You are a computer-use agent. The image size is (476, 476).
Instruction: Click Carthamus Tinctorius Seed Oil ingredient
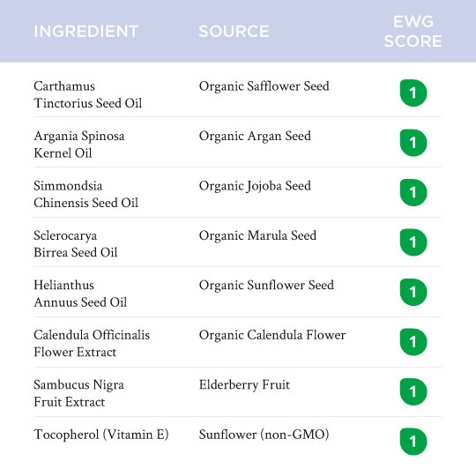point(88,94)
